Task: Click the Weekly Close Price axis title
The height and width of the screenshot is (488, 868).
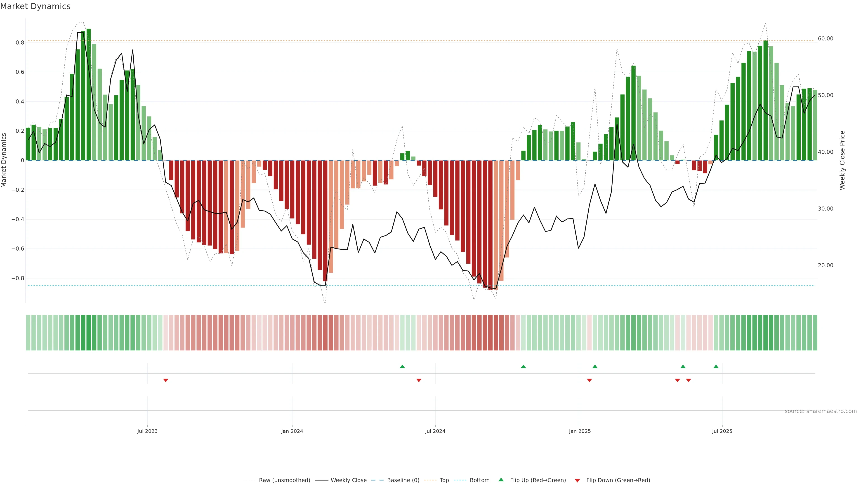Action: coord(842,160)
